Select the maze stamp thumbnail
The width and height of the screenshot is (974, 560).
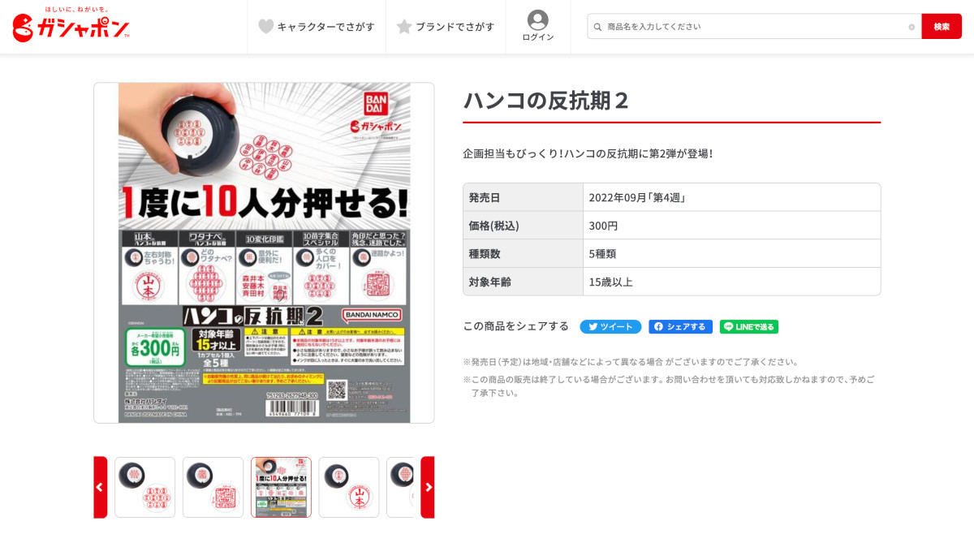tap(213, 487)
